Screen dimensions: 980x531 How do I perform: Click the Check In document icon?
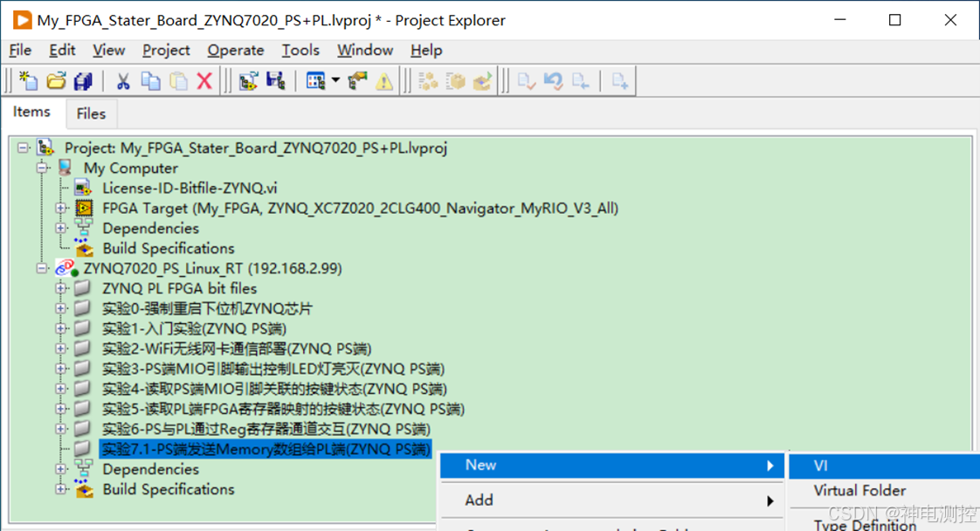tap(526, 80)
